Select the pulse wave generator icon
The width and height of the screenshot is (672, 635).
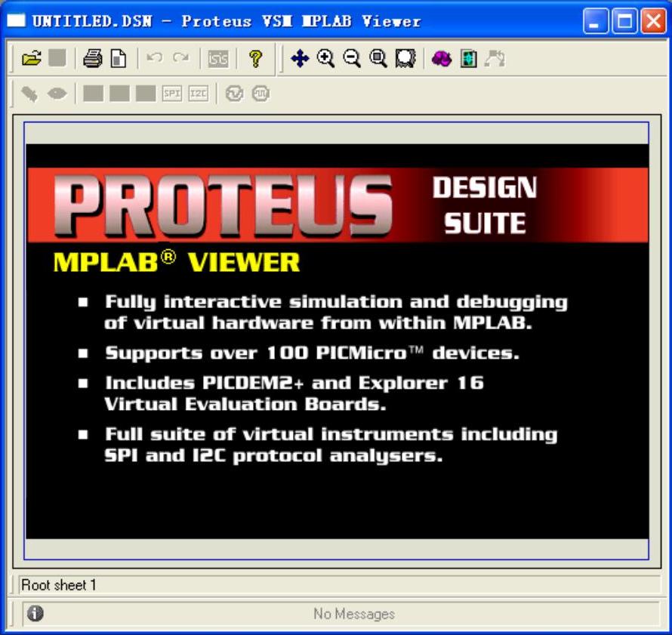click(x=261, y=94)
